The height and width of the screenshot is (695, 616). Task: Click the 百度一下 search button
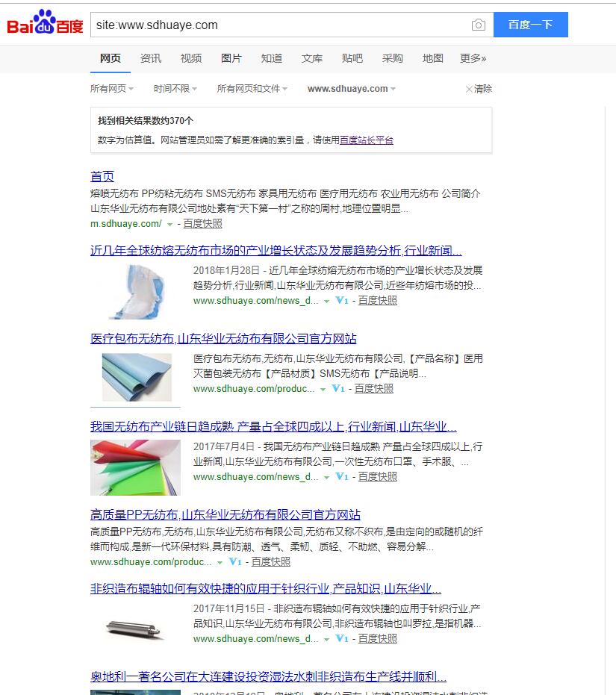[x=530, y=25]
